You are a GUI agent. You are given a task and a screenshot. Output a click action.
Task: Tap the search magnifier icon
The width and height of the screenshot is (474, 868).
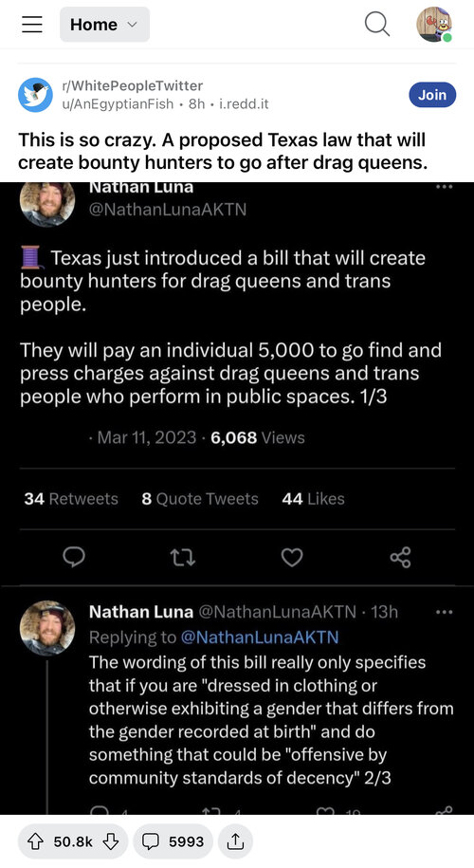(377, 25)
